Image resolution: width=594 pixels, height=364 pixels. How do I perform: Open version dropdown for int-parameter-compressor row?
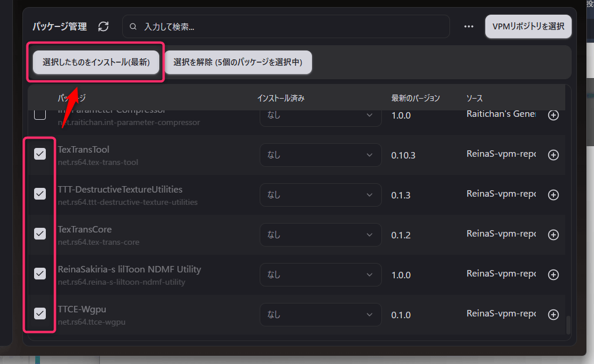click(x=320, y=118)
